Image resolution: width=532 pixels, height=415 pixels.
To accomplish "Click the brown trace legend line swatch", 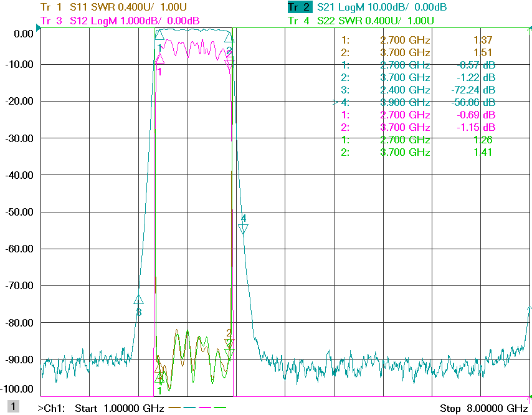I will point(174,407).
